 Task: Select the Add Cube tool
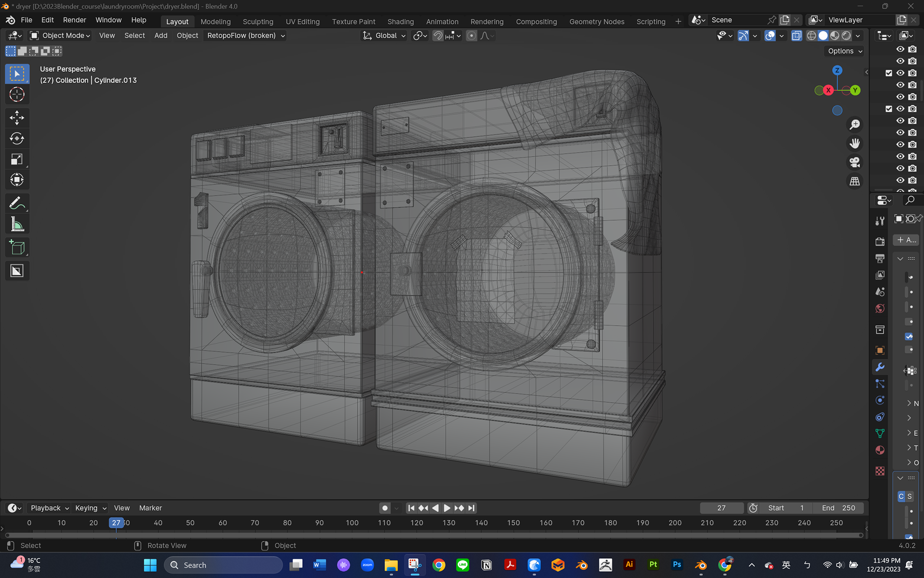(17, 248)
